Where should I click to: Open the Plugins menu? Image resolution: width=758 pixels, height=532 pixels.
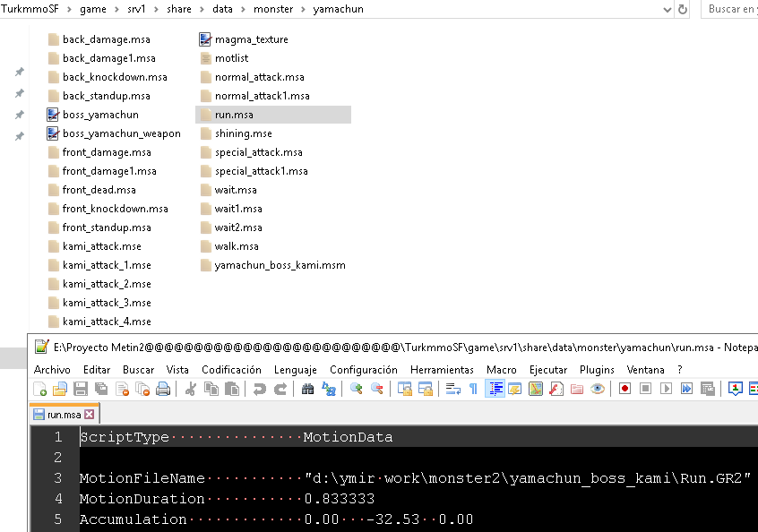(597, 370)
